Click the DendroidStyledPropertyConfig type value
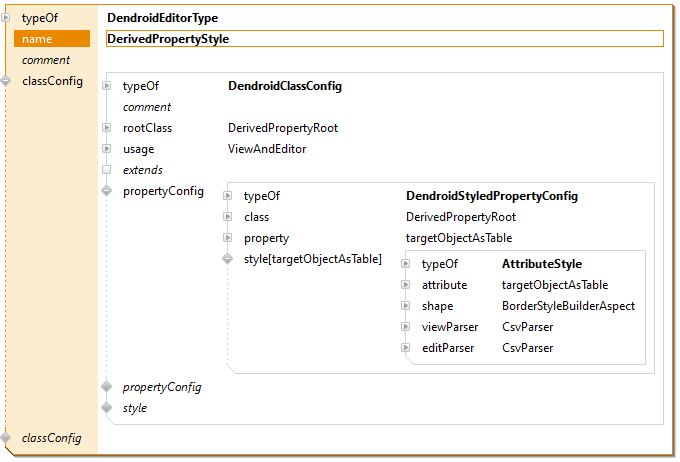This screenshot has height=462, width=680. point(491,196)
